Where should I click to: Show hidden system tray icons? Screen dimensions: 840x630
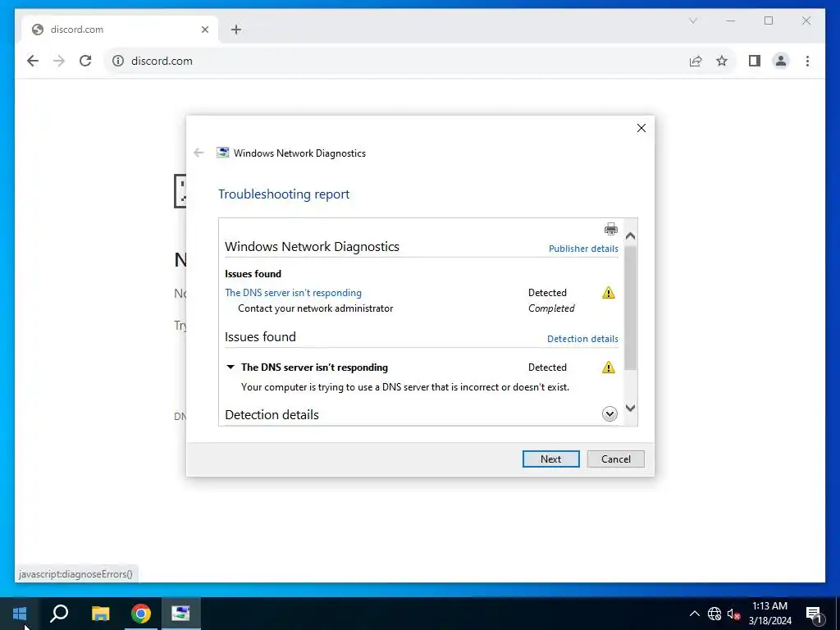(x=694, y=614)
